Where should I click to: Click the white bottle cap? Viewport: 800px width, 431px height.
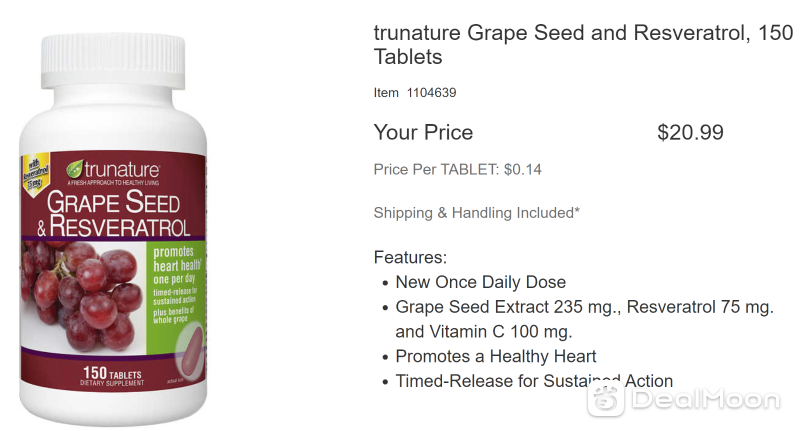(113, 61)
